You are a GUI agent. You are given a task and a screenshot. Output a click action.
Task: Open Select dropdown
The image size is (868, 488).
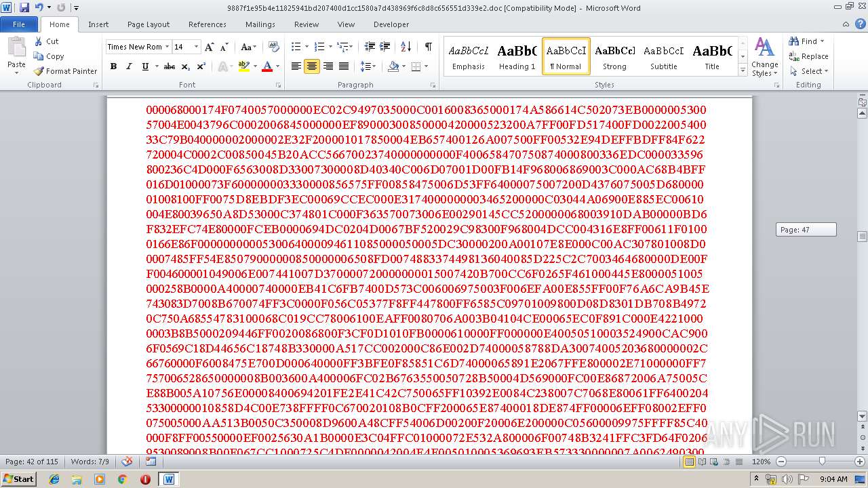click(808, 71)
